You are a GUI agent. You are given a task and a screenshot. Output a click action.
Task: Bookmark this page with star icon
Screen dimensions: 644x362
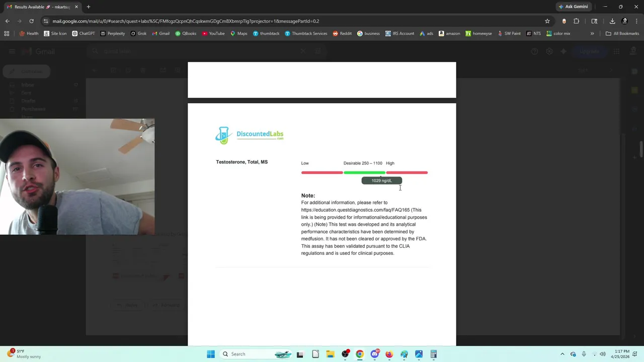pos(547,21)
